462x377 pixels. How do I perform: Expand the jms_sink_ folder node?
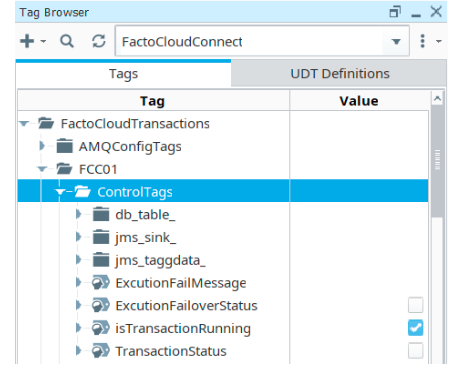[x=78, y=237]
